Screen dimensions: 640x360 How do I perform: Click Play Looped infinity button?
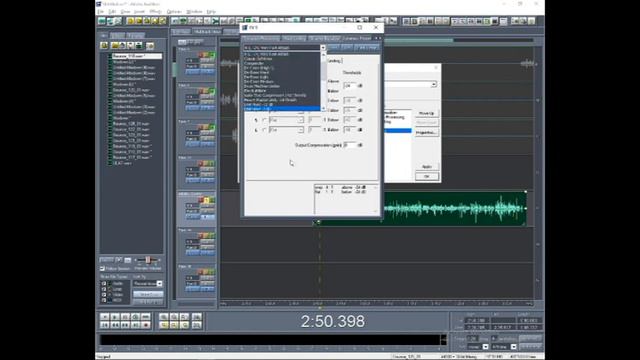145,317
